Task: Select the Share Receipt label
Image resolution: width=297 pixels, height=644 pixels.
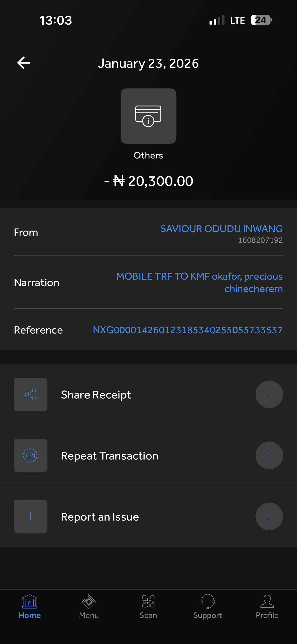Action: tap(96, 395)
